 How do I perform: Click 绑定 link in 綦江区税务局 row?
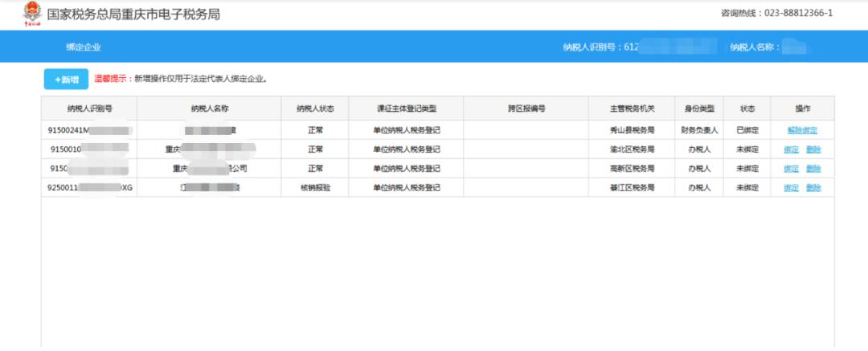pos(791,188)
